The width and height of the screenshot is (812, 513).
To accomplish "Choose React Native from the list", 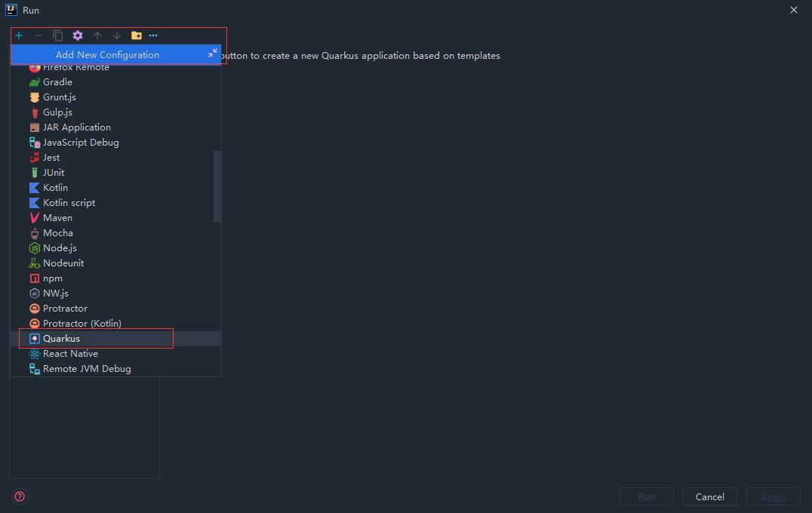I will pos(116,354).
